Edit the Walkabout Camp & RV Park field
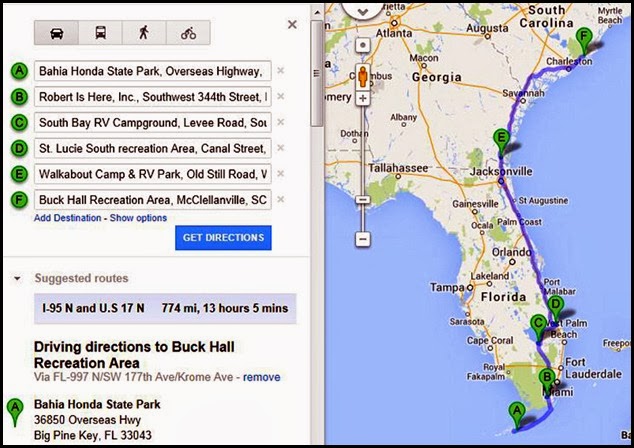Viewport: 634px width, 448px height. coord(153,174)
